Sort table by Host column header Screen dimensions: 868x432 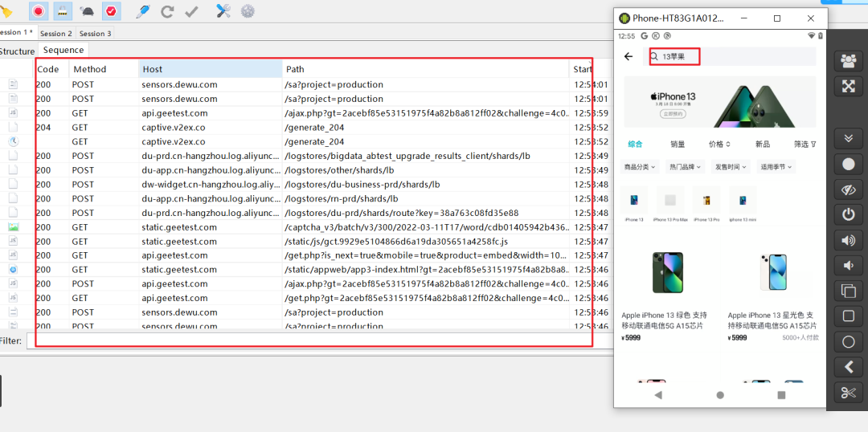211,69
